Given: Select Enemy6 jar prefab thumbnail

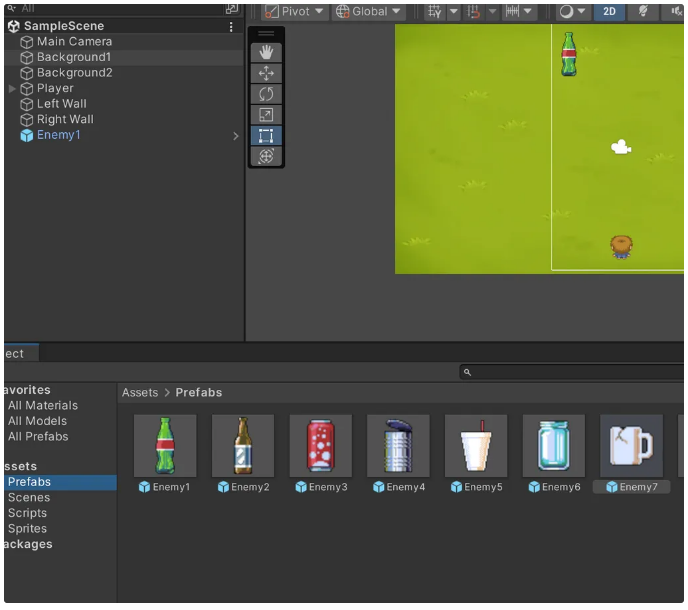Looking at the screenshot, I should (x=553, y=446).
